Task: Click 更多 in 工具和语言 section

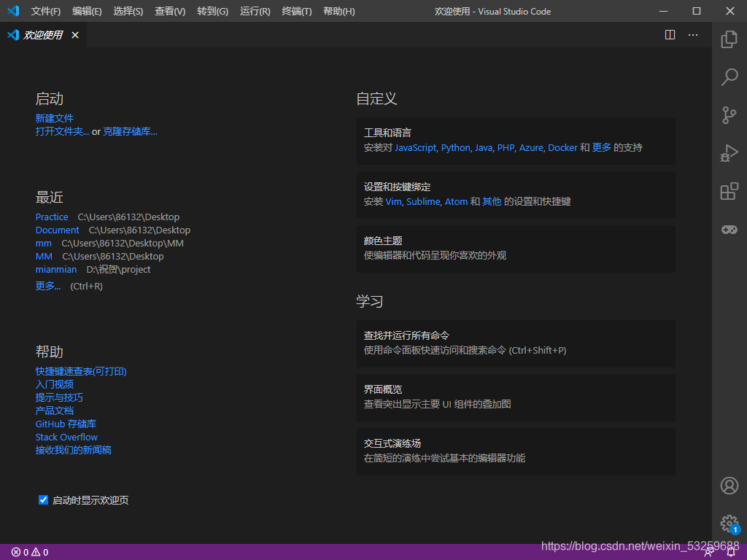Action: 601,147
